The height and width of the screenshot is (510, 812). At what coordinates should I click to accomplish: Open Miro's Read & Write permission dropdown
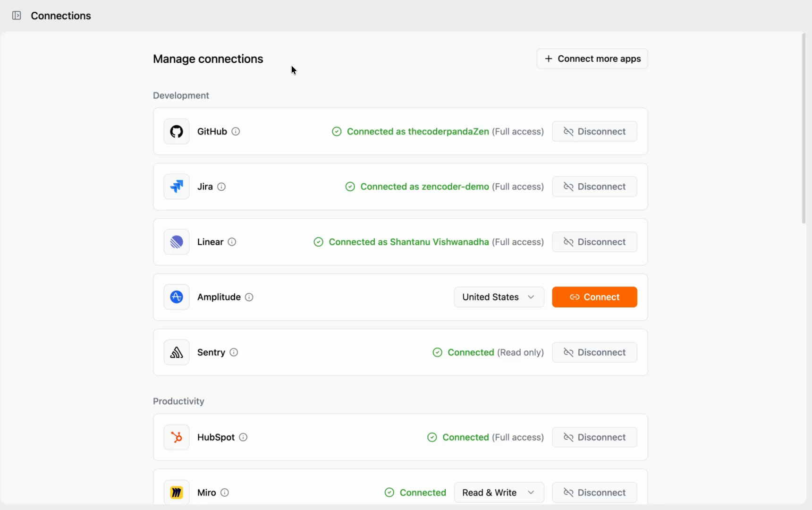pyautogui.click(x=499, y=493)
